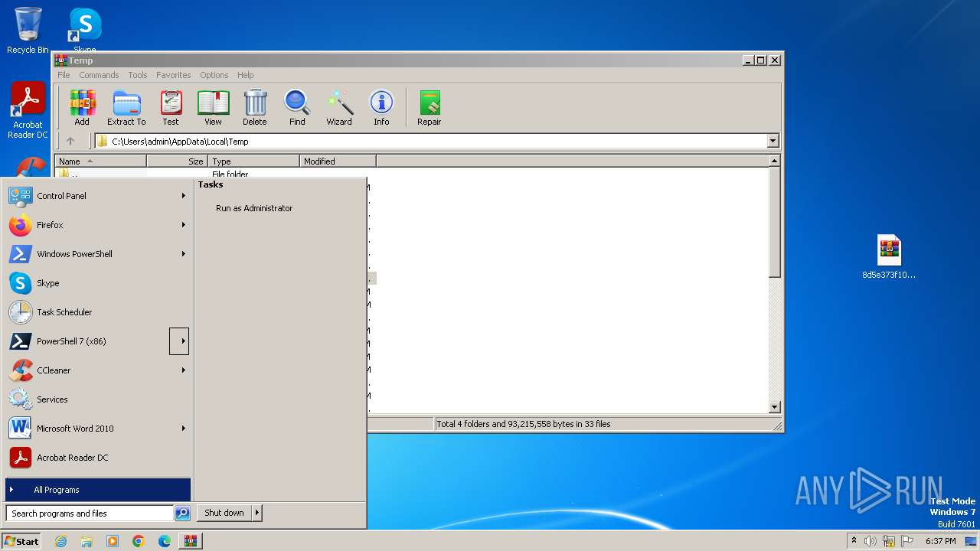Click the Add archive toolbar icon
This screenshot has height=551, width=980.
[82, 108]
